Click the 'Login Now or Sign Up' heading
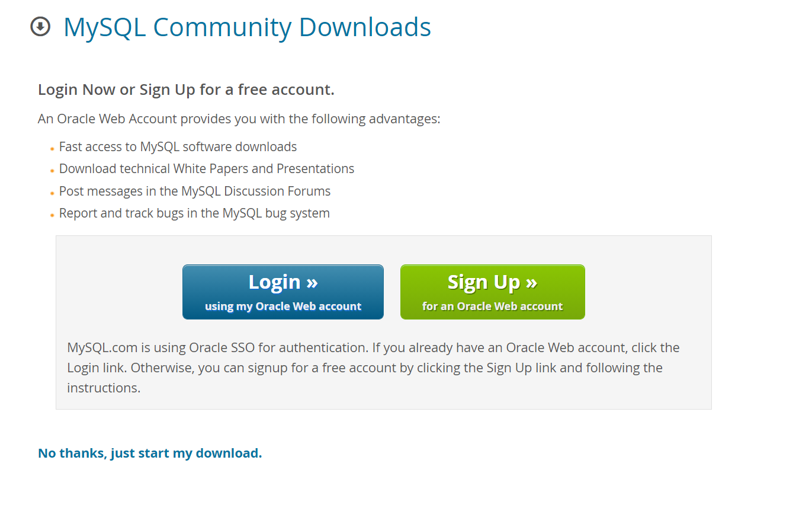The width and height of the screenshot is (812, 511). (186, 90)
